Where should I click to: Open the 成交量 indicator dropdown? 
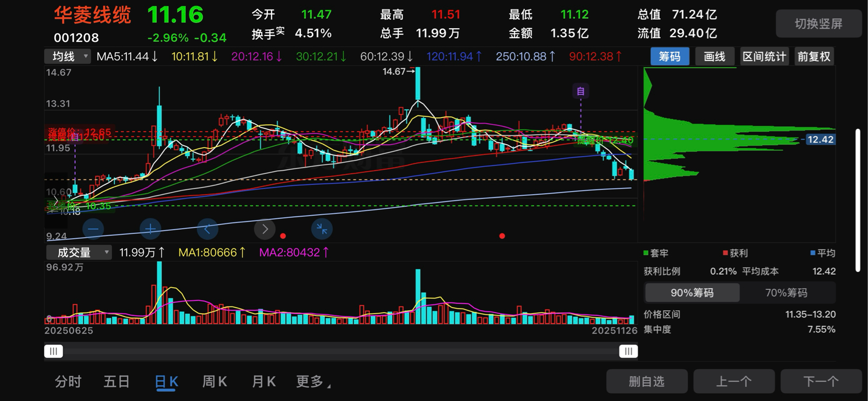(79, 252)
